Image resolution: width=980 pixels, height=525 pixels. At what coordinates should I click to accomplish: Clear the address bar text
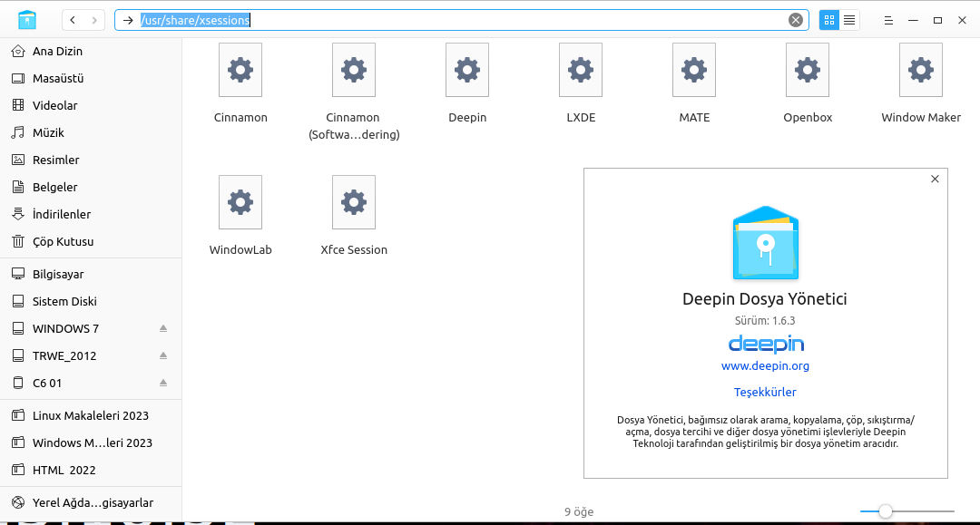click(x=796, y=20)
